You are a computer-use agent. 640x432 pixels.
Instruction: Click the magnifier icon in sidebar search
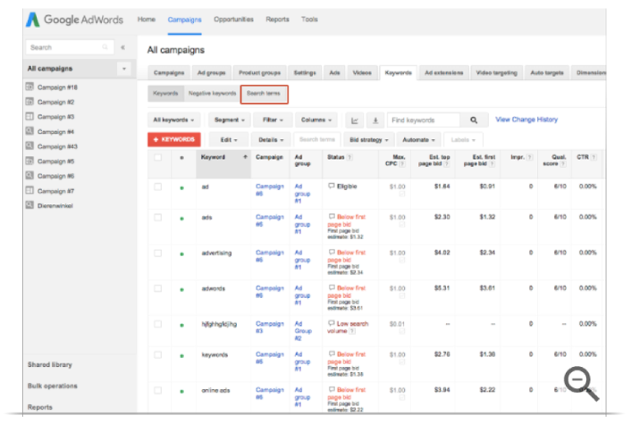[x=105, y=47]
